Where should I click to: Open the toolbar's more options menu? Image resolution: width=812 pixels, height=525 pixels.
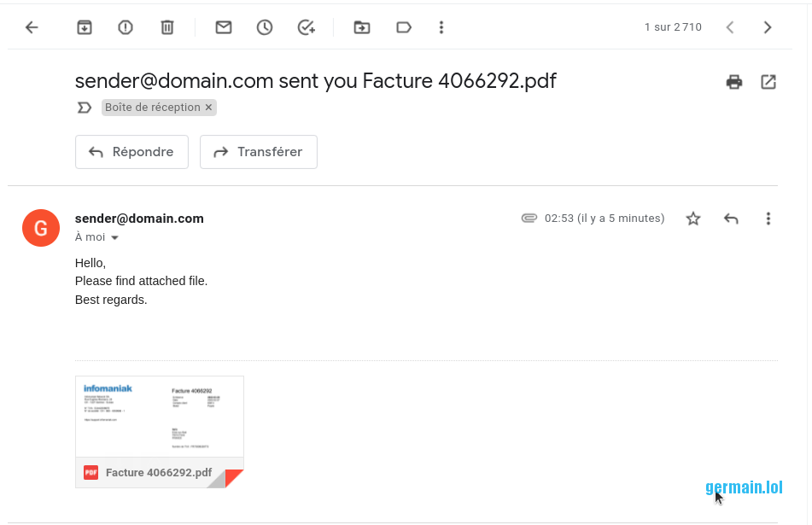pos(441,27)
